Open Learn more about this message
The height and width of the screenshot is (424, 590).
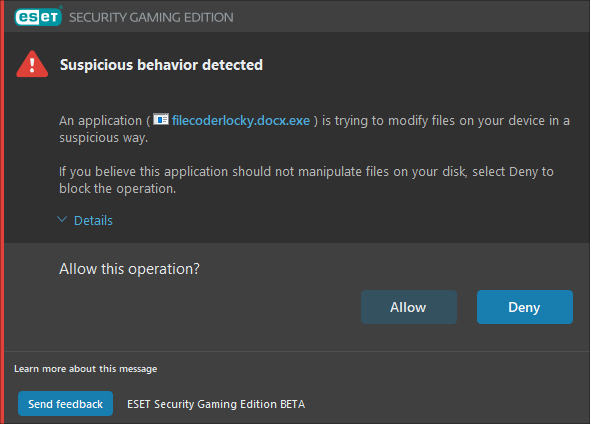point(85,369)
